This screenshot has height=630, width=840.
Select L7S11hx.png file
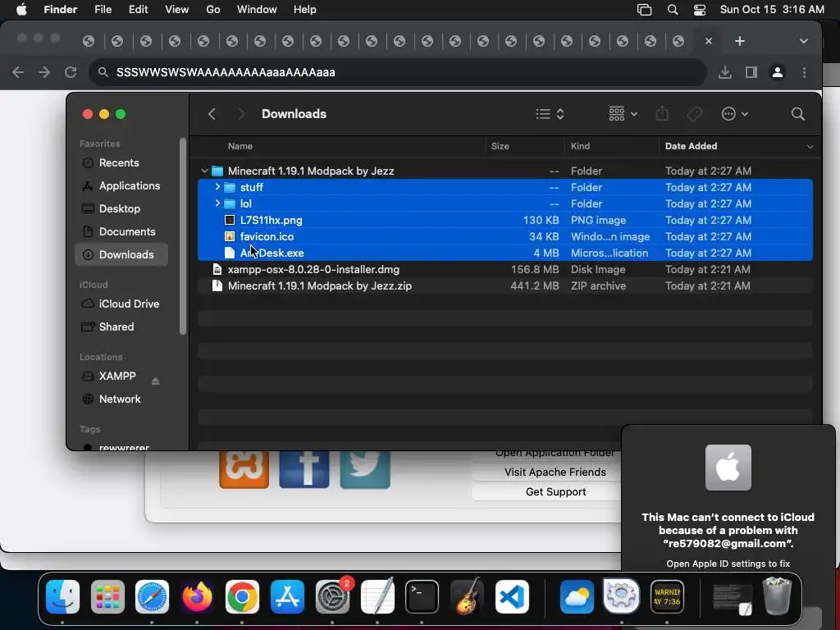click(505, 220)
